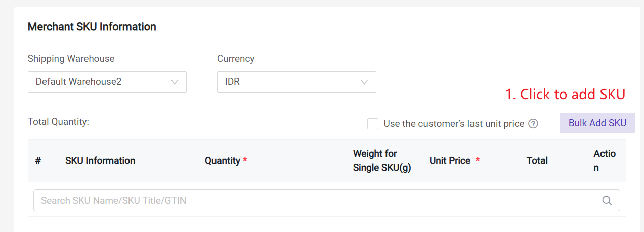Image resolution: width=644 pixels, height=232 pixels.
Task: Click the help question mark icon
Action: tap(533, 124)
